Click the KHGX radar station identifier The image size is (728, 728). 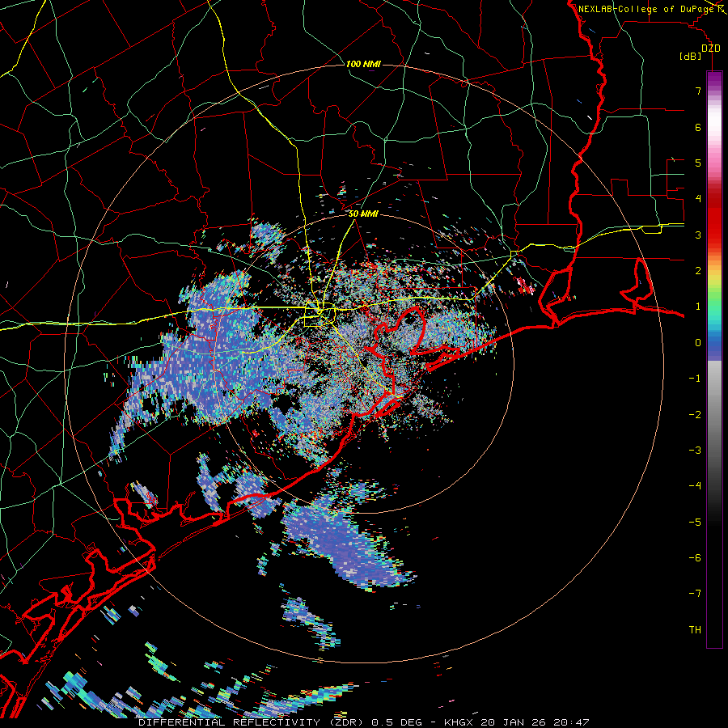459,722
